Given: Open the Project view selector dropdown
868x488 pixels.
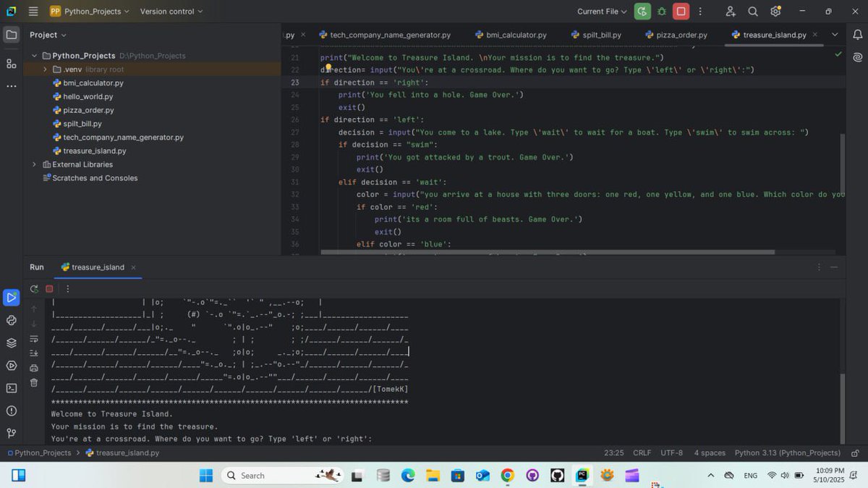Looking at the screenshot, I should (x=48, y=35).
